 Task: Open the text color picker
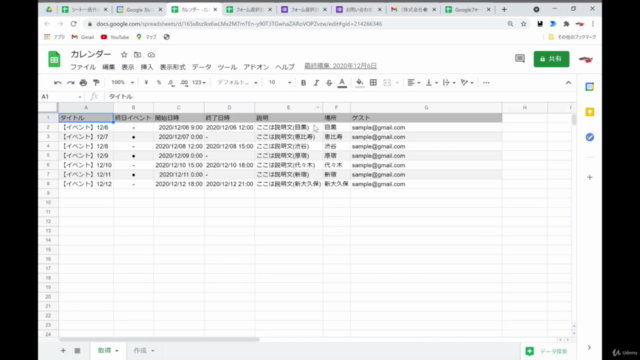coord(342,82)
